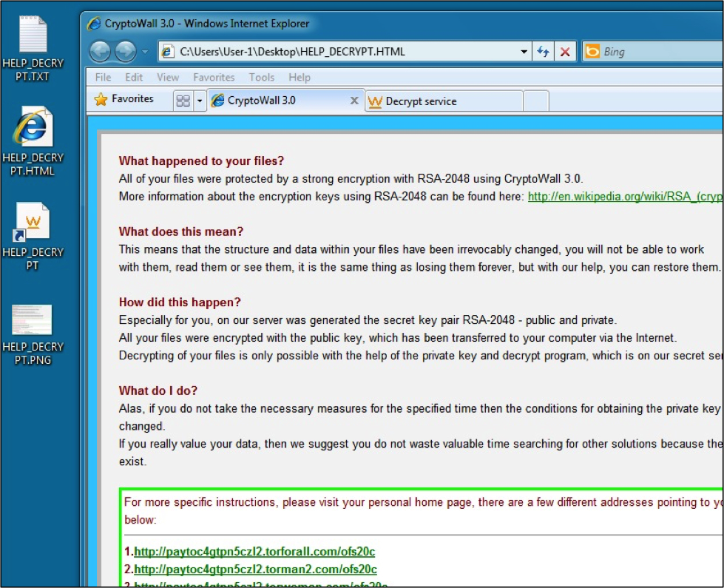This screenshot has width=724, height=588.
Task: Click 'How did this happen?' heading
Action: pos(180,302)
